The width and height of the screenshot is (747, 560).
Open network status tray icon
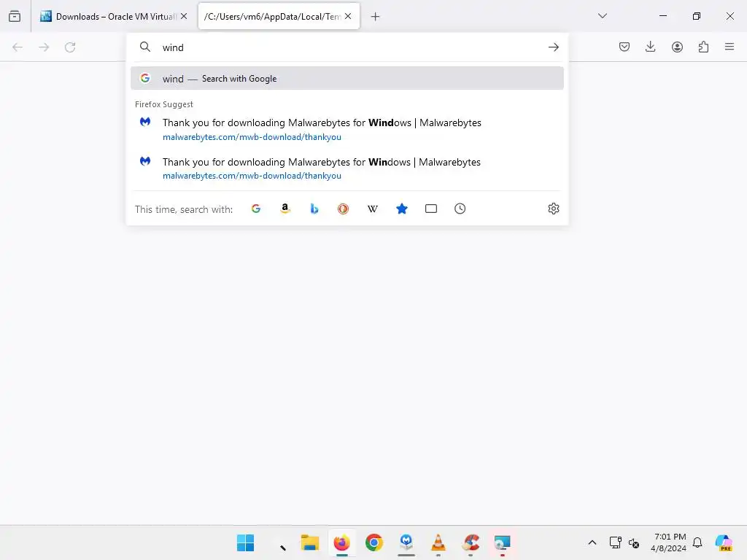click(615, 542)
